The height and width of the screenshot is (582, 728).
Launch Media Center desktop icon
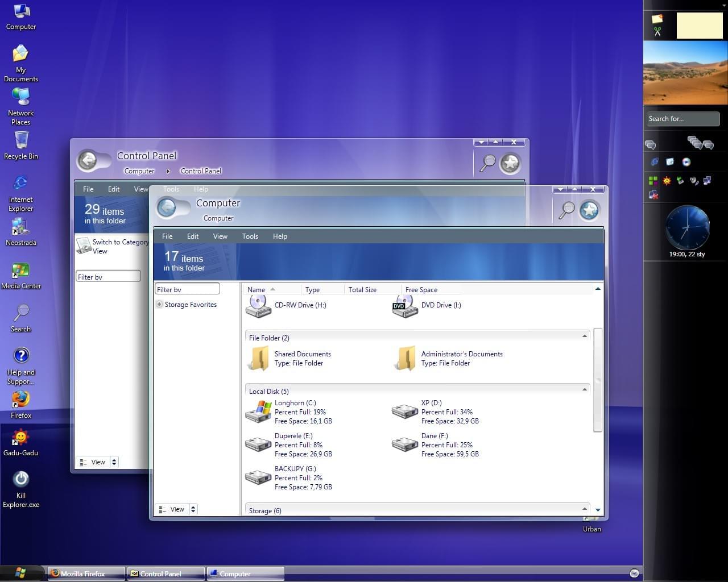click(x=21, y=275)
